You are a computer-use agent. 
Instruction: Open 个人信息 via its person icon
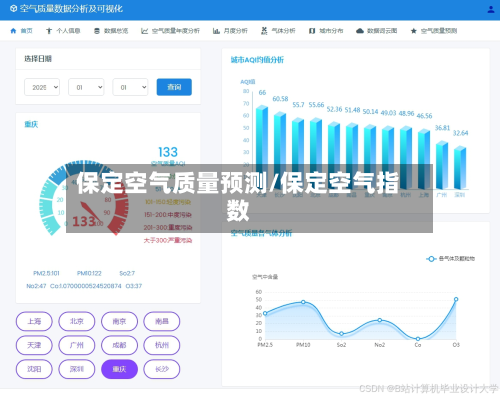49,31
